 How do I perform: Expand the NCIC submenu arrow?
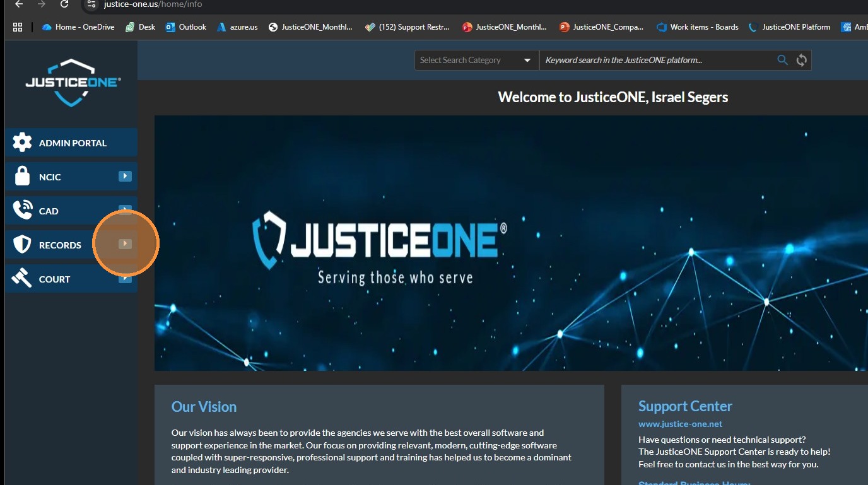pyautogui.click(x=125, y=177)
